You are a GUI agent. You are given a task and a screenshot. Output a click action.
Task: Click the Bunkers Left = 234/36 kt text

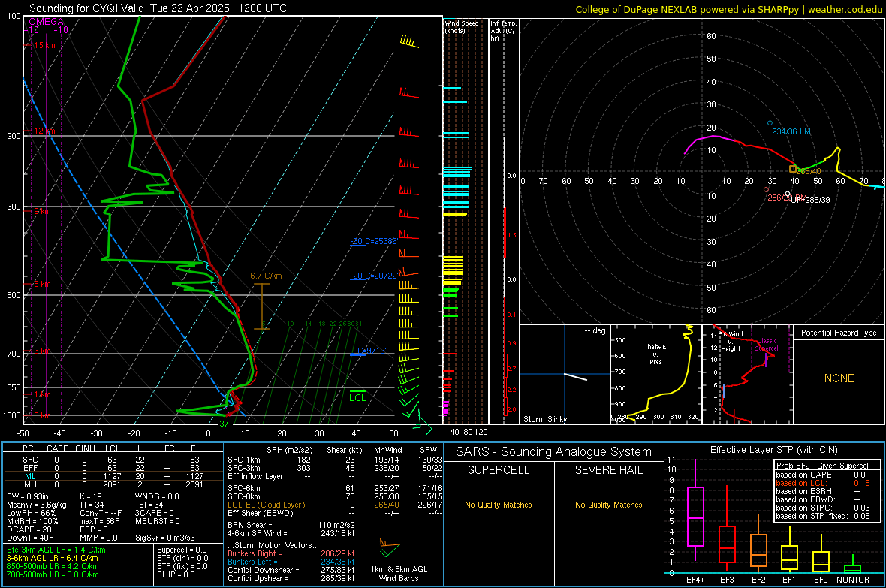(291, 562)
